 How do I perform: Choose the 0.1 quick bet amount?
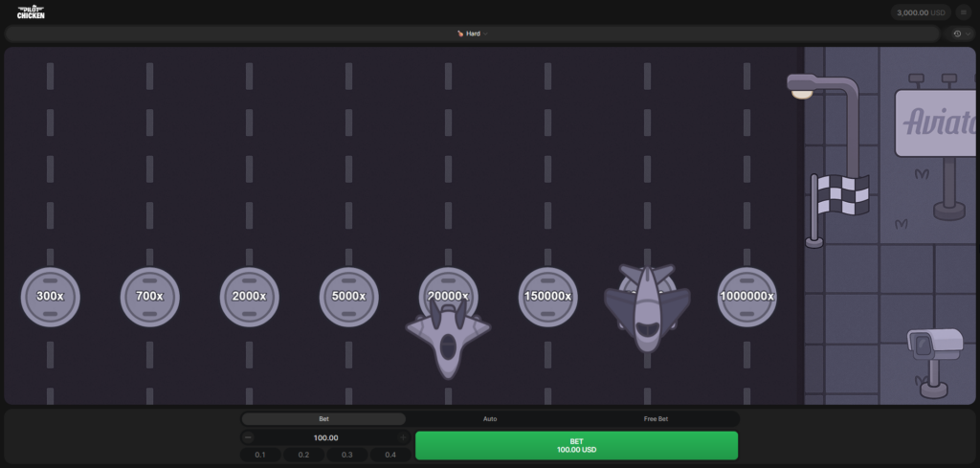click(x=260, y=455)
